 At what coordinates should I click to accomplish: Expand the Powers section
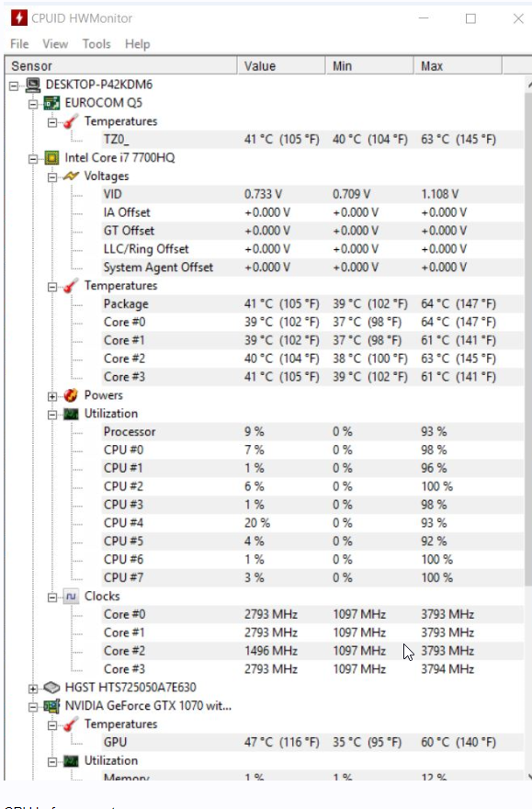click(x=52, y=396)
